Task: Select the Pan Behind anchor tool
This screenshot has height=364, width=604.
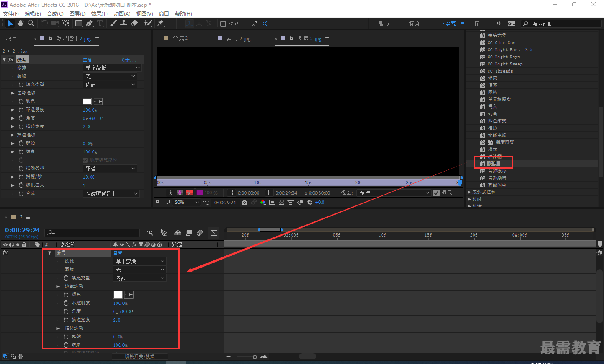Action: [66, 23]
